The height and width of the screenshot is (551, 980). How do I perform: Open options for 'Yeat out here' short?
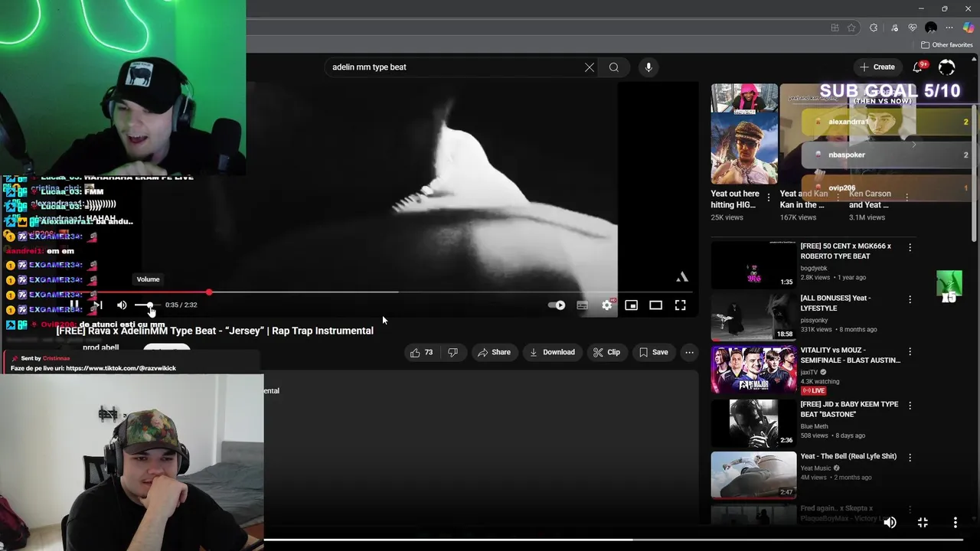[x=769, y=197]
